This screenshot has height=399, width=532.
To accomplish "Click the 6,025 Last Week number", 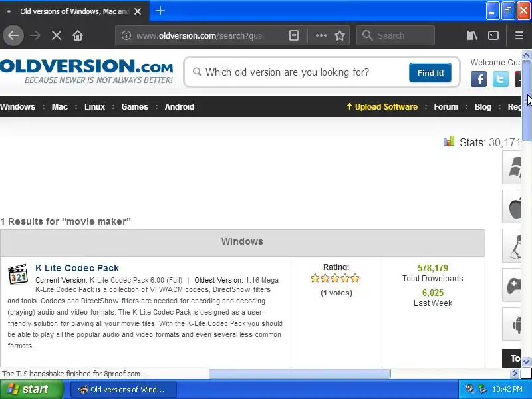I will pyautogui.click(x=433, y=293).
